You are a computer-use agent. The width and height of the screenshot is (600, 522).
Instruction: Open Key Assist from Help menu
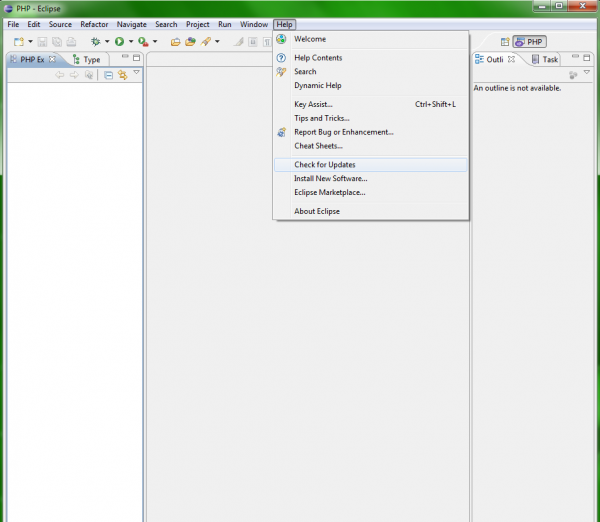(370, 104)
